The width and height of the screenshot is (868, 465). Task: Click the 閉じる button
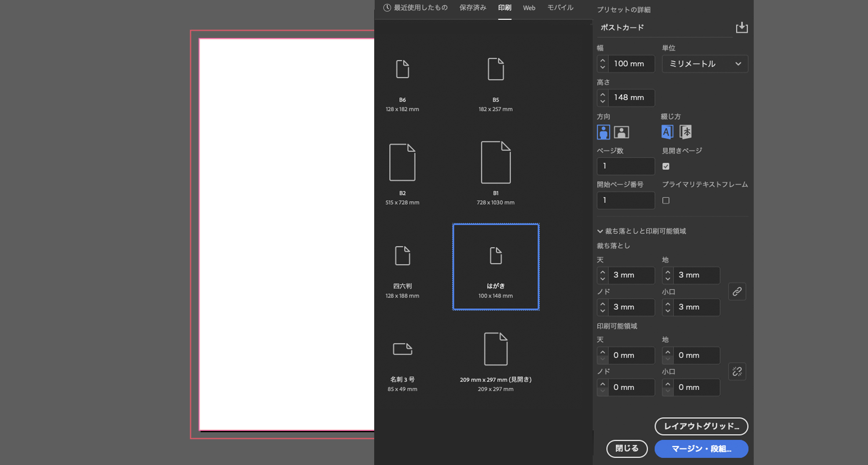click(x=627, y=449)
